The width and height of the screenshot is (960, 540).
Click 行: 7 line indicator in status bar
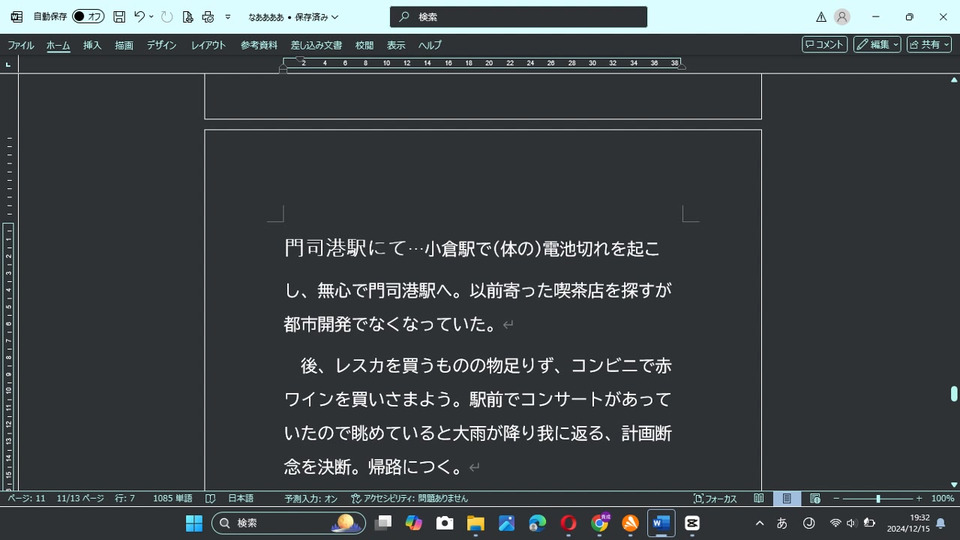[x=125, y=498]
